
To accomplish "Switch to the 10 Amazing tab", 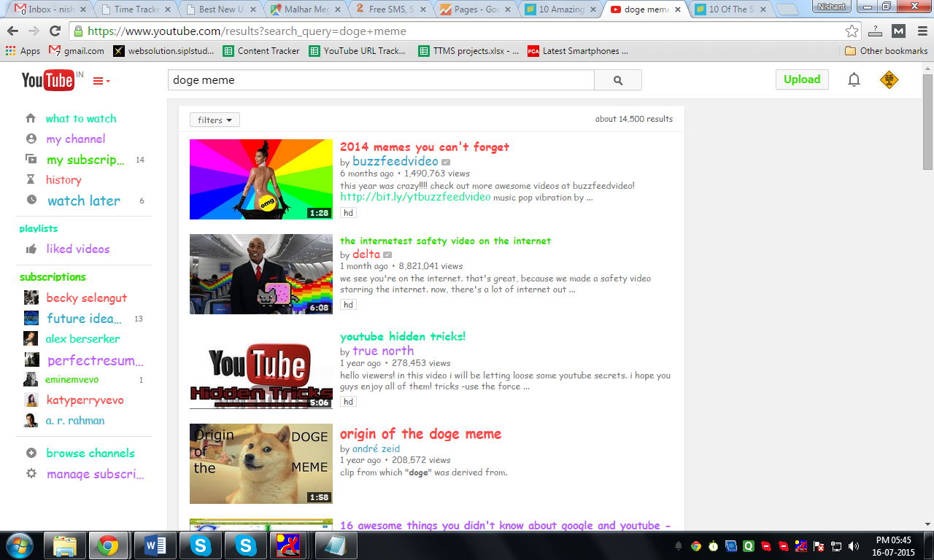I will pos(560,9).
